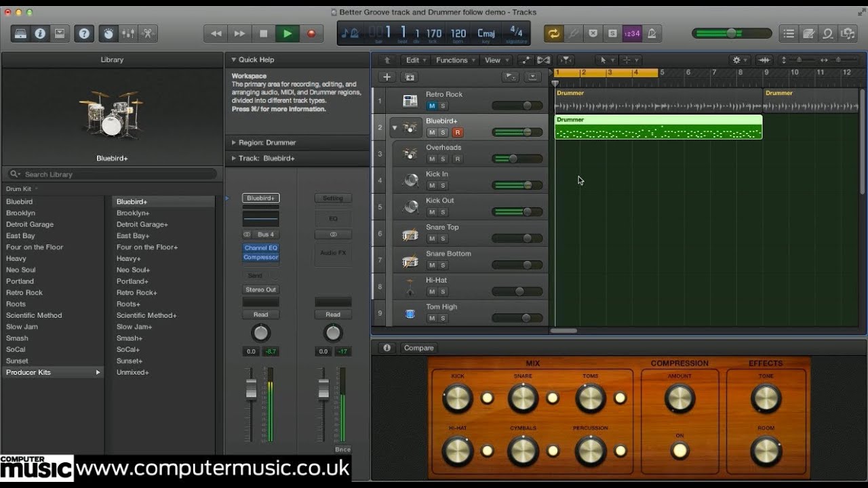The height and width of the screenshot is (488, 868).
Task: Toggle the yellow Cycle mode button
Action: (x=554, y=33)
